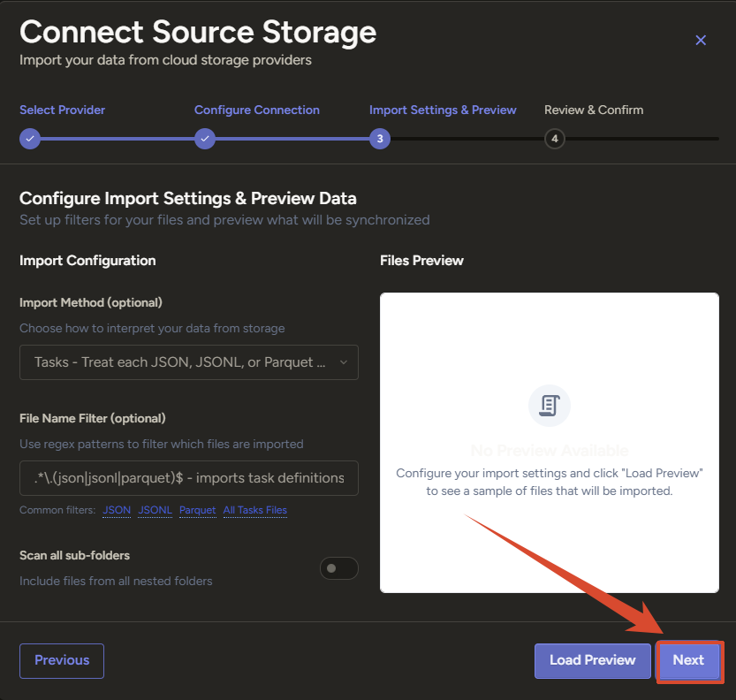The width and height of the screenshot is (736, 700).
Task: Go to the Configure Connection step label
Action: pyautogui.click(x=257, y=110)
